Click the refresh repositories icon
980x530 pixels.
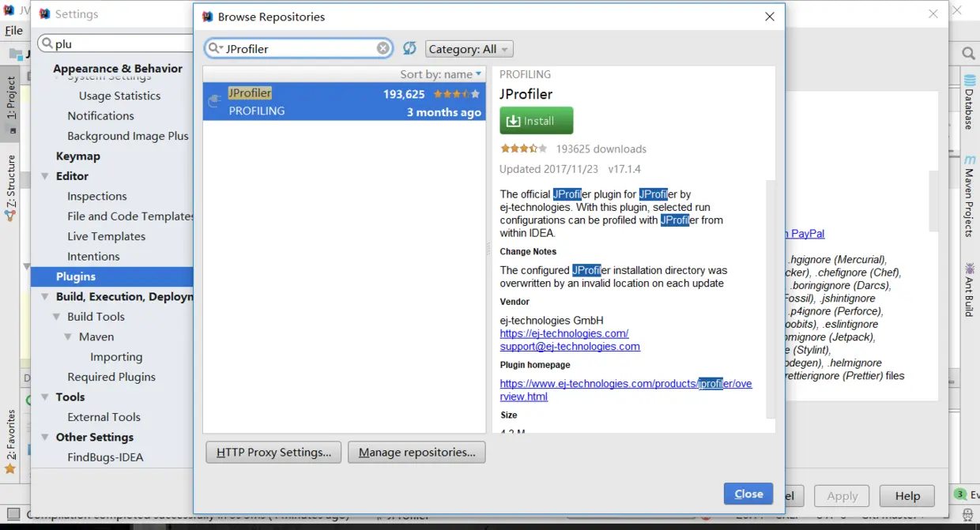[x=409, y=48]
